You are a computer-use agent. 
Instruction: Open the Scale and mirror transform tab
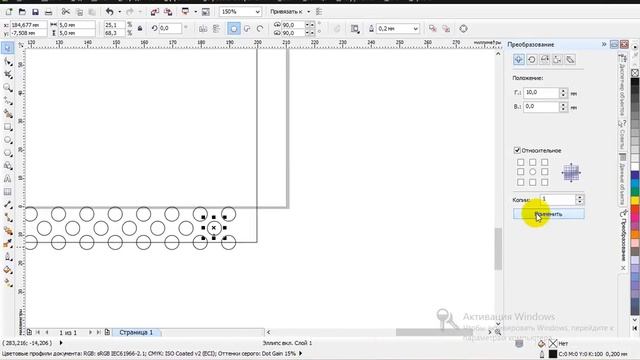click(x=544, y=60)
